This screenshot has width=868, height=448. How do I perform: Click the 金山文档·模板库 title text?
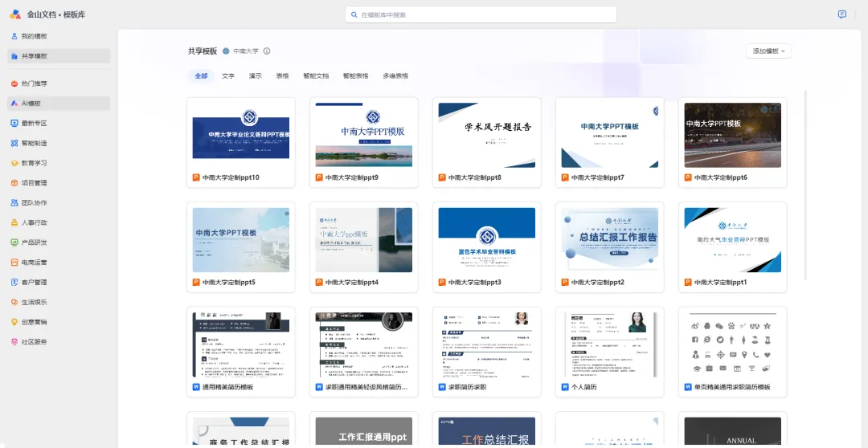[56, 15]
